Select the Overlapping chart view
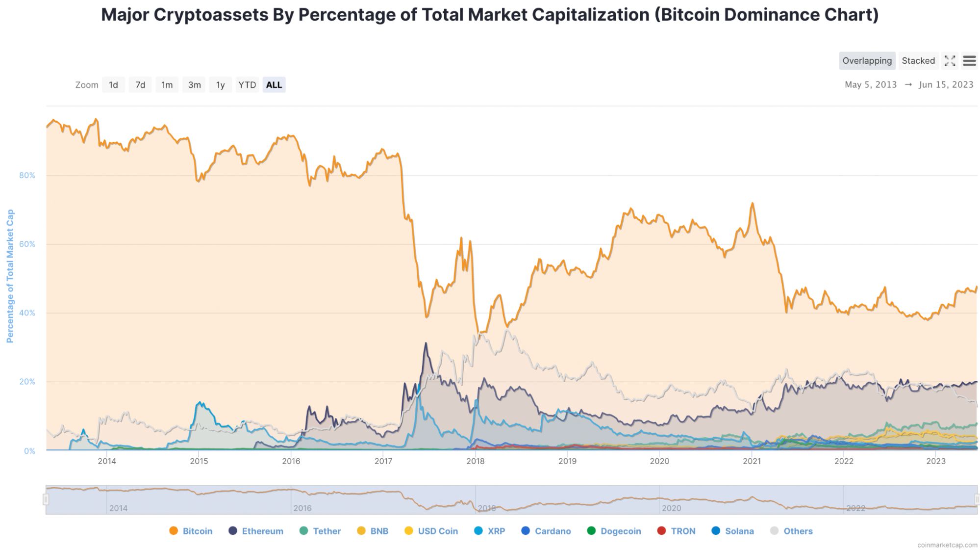 pyautogui.click(x=867, y=61)
